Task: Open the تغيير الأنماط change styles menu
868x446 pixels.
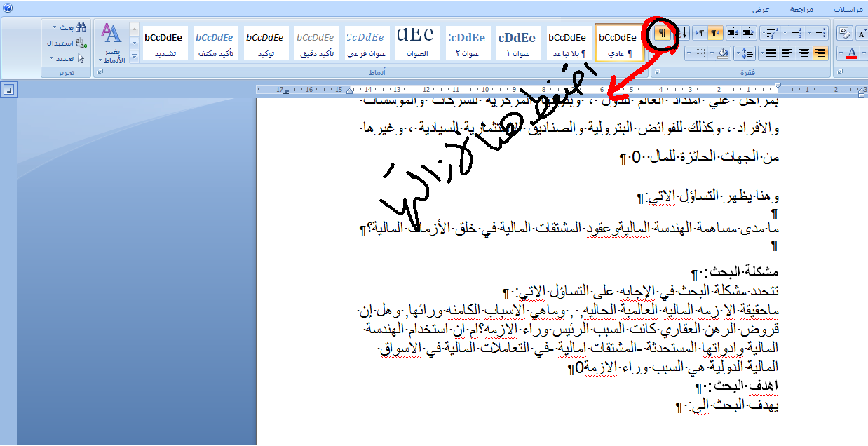Action: click(x=111, y=43)
